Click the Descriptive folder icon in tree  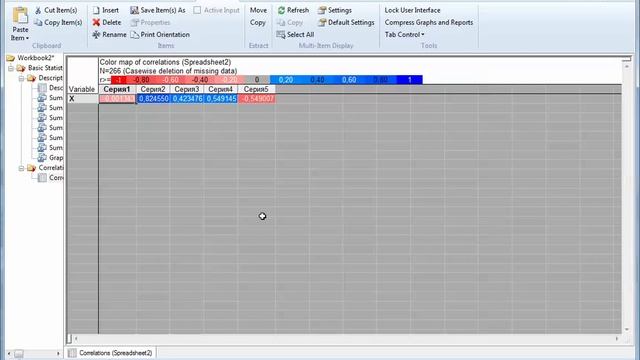(x=31, y=78)
